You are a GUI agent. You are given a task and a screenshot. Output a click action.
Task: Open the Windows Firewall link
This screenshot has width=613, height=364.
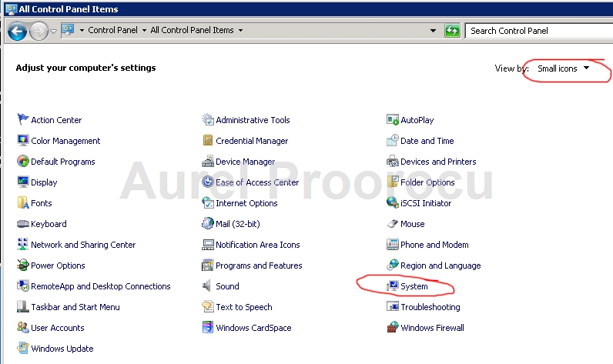(432, 328)
